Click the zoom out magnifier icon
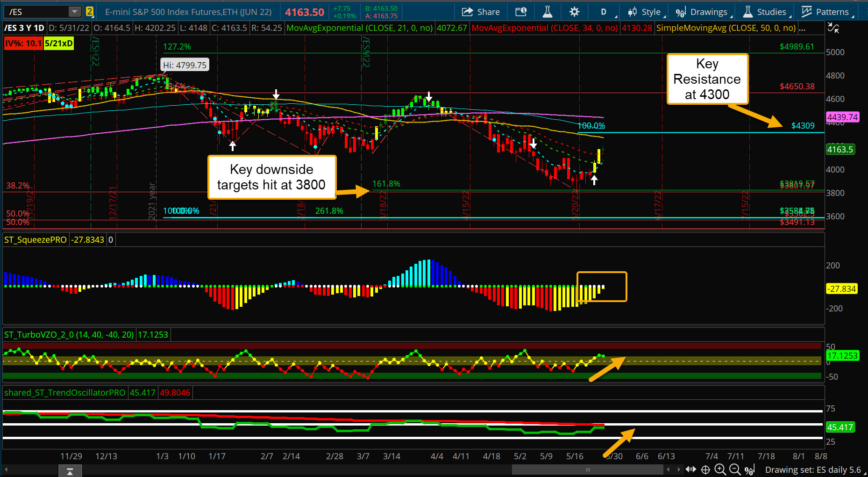This screenshot has width=868, height=477. (x=734, y=470)
